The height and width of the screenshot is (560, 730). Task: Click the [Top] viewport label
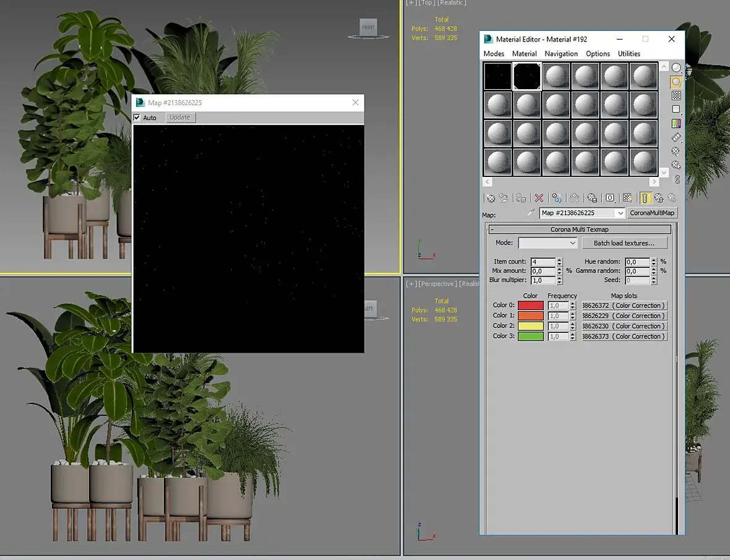427,3
